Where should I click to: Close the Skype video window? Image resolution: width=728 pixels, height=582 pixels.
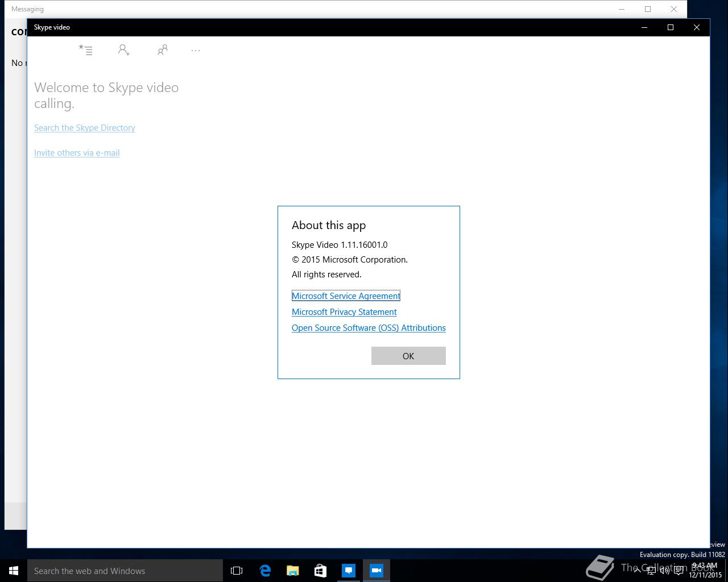[x=697, y=27]
